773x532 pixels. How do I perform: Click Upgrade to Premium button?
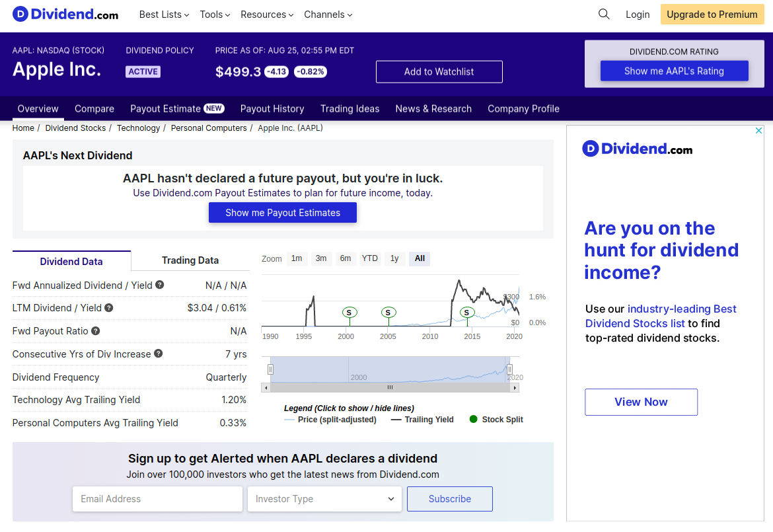pyautogui.click(x=712, y=15)
